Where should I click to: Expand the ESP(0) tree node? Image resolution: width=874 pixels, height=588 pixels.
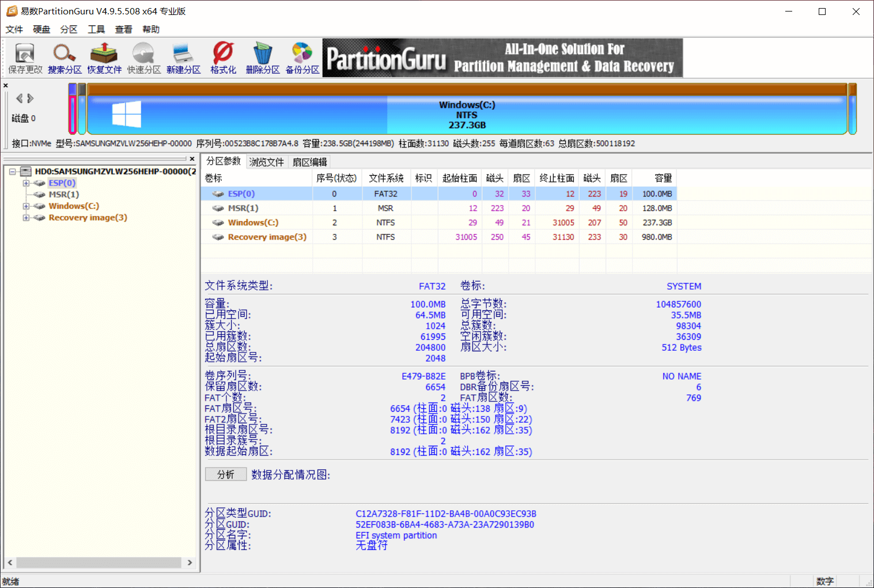pyautogui.click(x=26, y=183)
